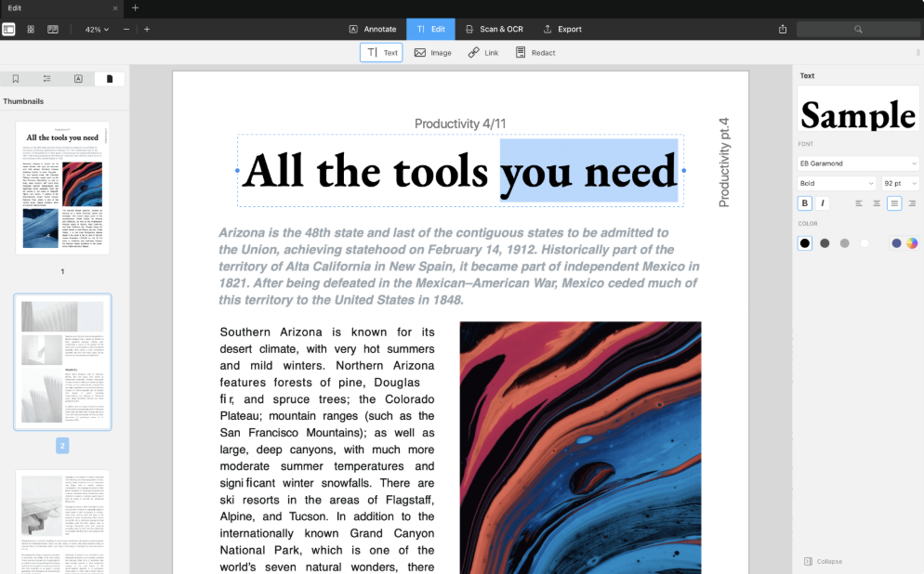Expand the Bold font style dropdown
924x574 pixels.
click(x=836, y=184)
